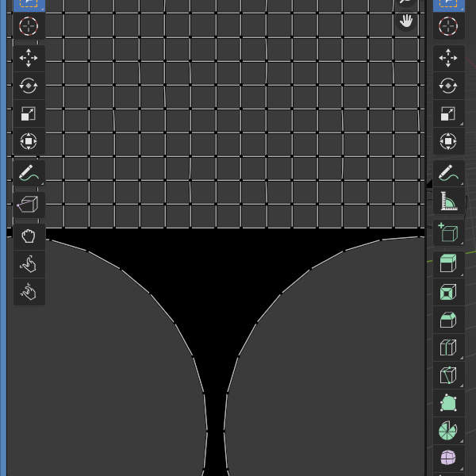The image size is (476, 476).
Task: Activate the Annotate pencil tool in UV editor
Action: click(x=29, y=173)
